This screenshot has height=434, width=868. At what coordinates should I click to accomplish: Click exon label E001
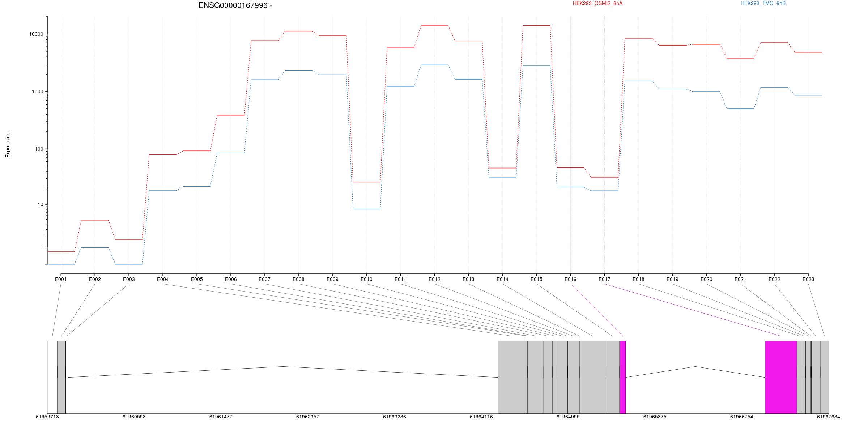61,279
